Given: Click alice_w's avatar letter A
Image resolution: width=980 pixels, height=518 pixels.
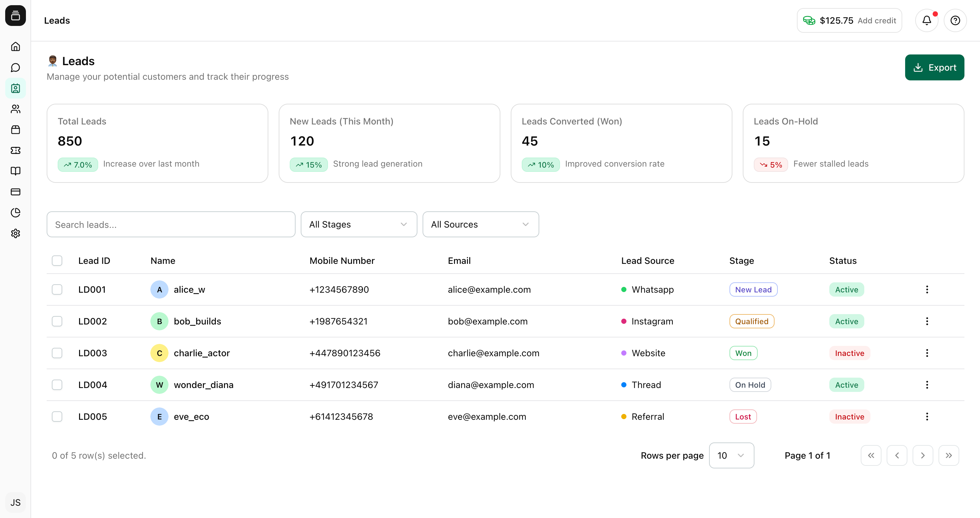Looking at the screenshot, I should click(x=159, y=290).
